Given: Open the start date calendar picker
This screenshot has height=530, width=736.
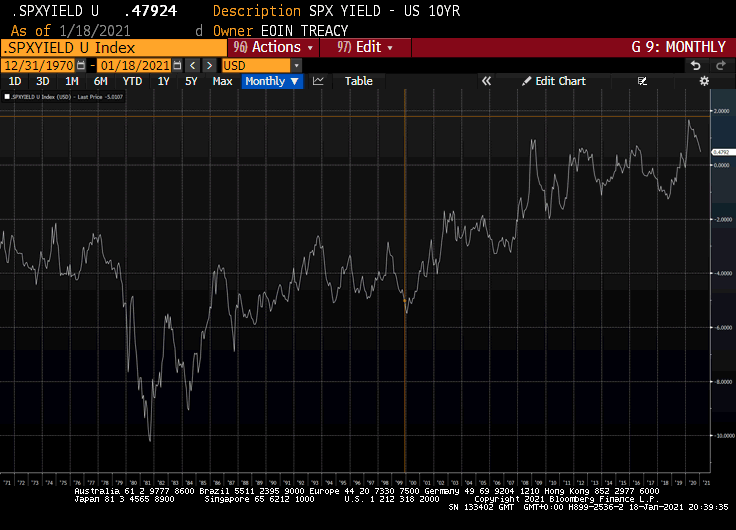Looking at the screenshot, I should (81, 65).
